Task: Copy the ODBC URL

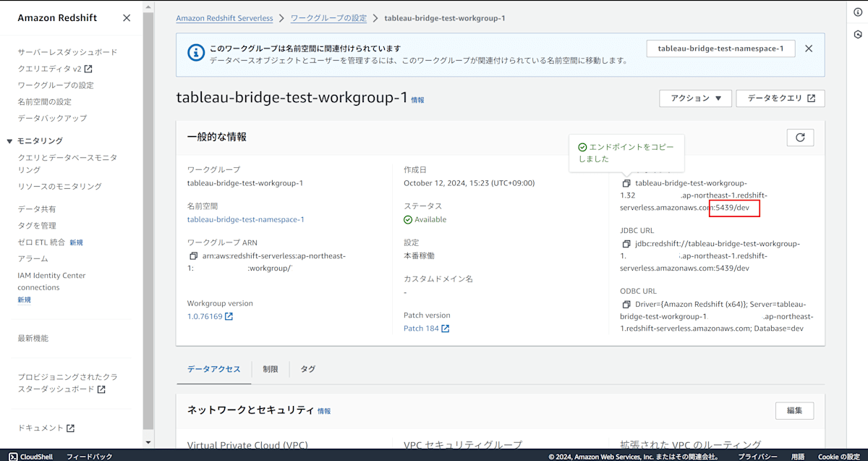Action: [626, 305]
